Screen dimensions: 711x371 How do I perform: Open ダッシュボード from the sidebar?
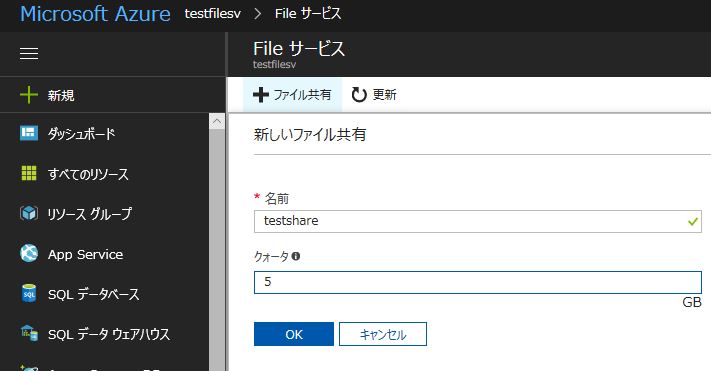click(104, 133)
